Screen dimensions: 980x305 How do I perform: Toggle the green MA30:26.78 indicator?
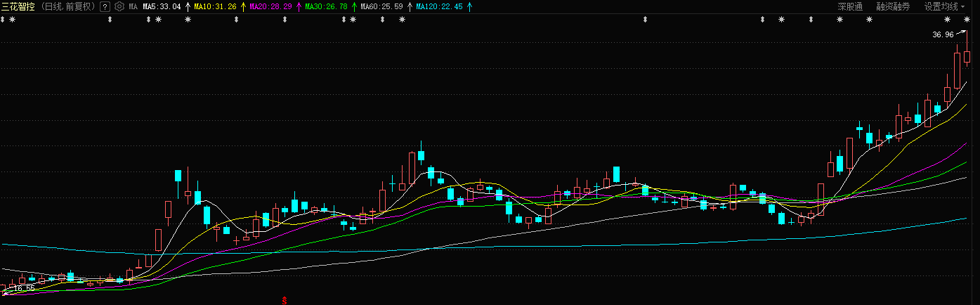coord(326,7)
